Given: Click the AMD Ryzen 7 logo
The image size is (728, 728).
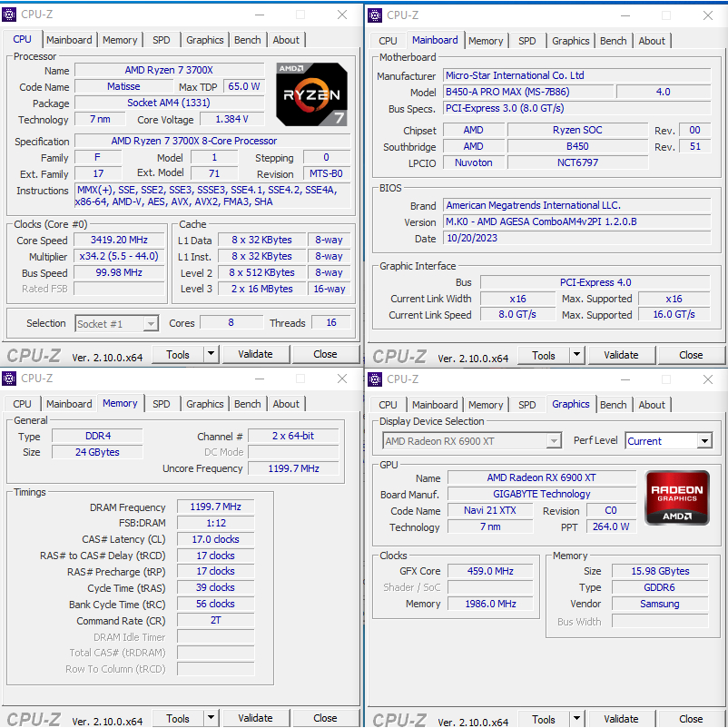Looking at the screenshot, I should [x=311, y=93].
